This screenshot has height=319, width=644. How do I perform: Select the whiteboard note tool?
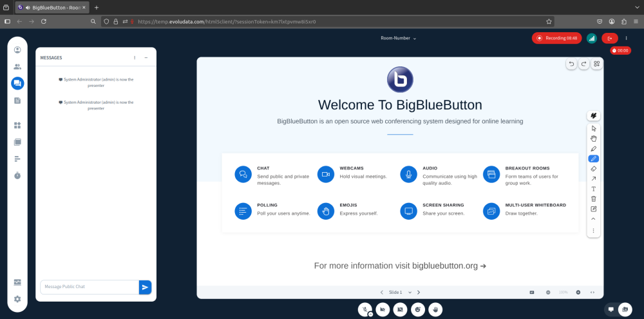(594, 209)
